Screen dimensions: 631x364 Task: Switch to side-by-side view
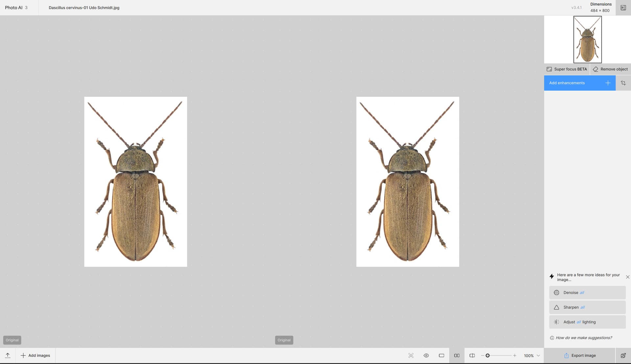click(x=457, y=355)
